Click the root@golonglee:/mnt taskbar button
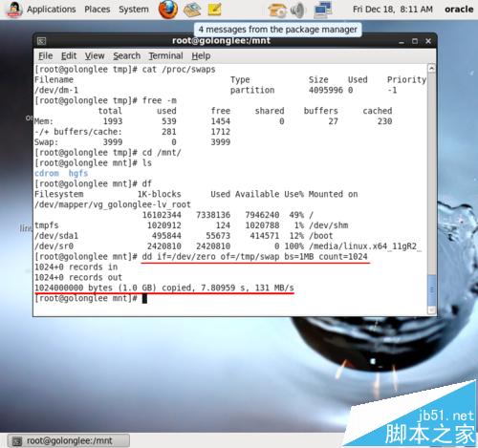 click(69, 441)
